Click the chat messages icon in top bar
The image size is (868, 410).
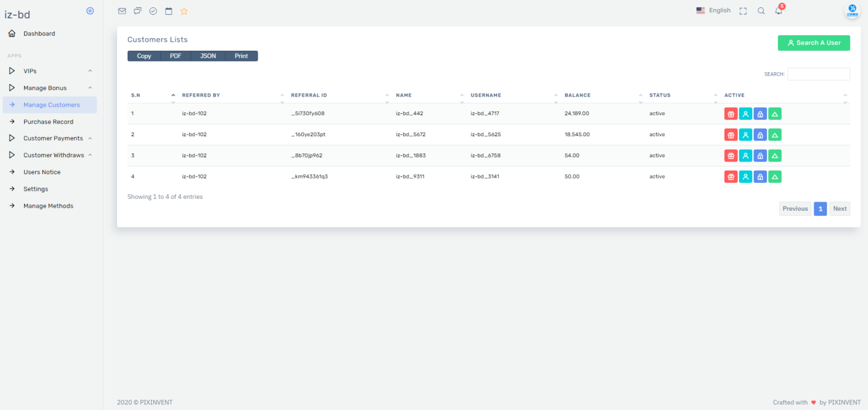coord(137,11)
